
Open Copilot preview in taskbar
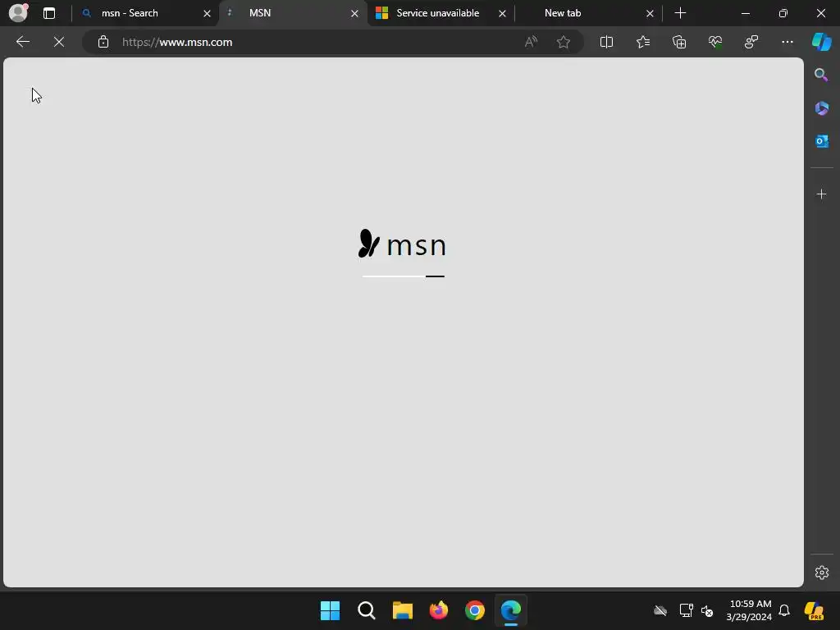click(x=815, y=610)
